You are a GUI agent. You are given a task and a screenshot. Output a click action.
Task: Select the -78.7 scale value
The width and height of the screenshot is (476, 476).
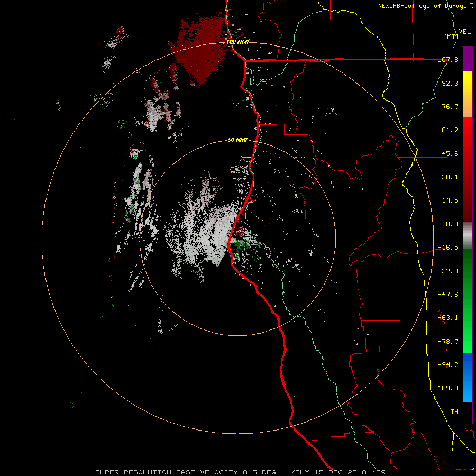click(x=448, y=342)
